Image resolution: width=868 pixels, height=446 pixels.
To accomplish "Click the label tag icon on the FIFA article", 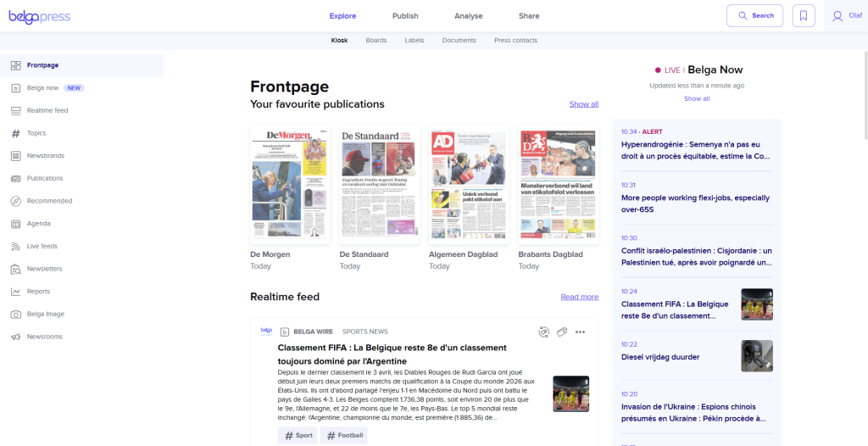I will (x=561, y=332).
